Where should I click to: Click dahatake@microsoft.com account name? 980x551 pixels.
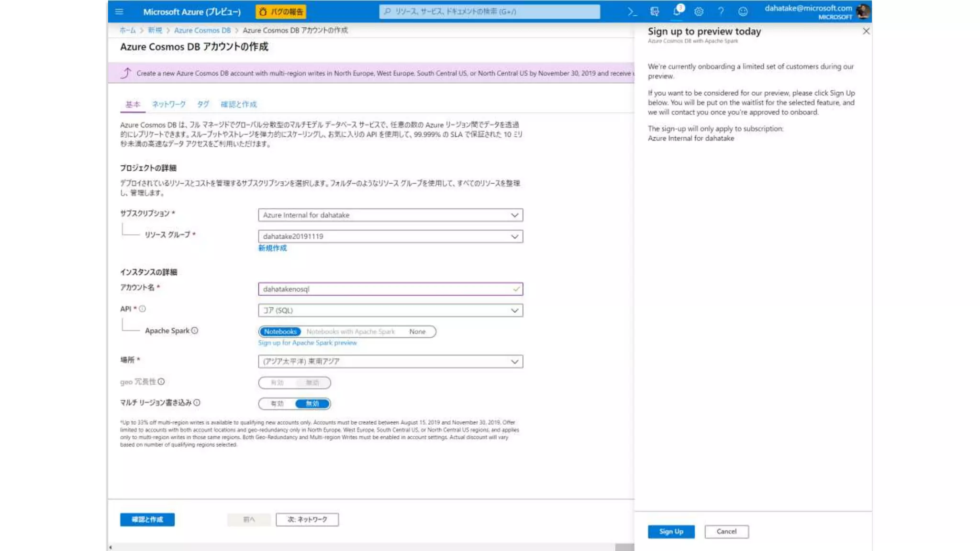808,8
